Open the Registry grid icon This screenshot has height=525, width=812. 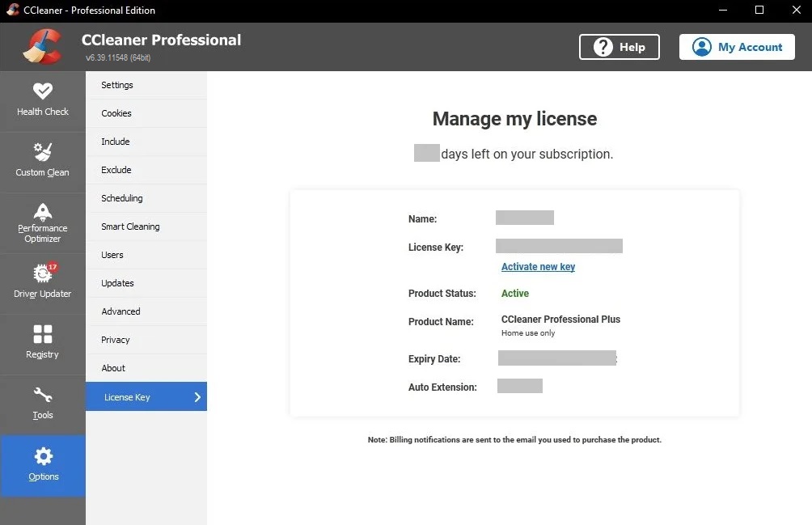43,334
